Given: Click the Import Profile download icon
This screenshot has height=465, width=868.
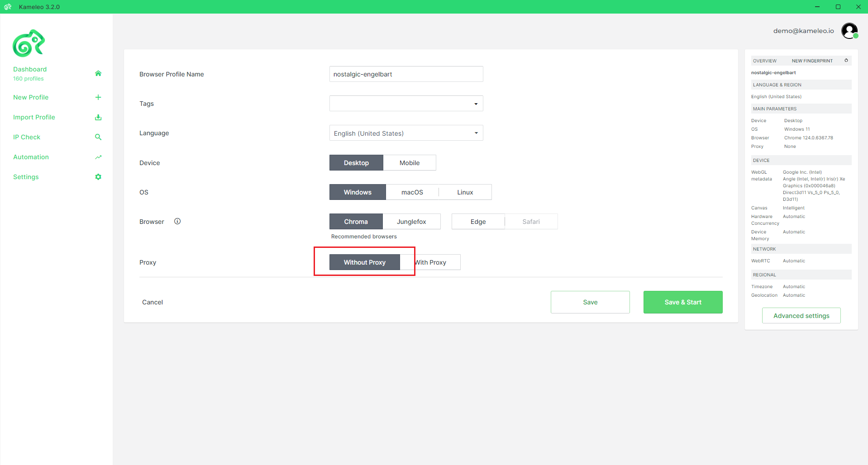Looking at the screenshot, I should [x=98, y=117].
